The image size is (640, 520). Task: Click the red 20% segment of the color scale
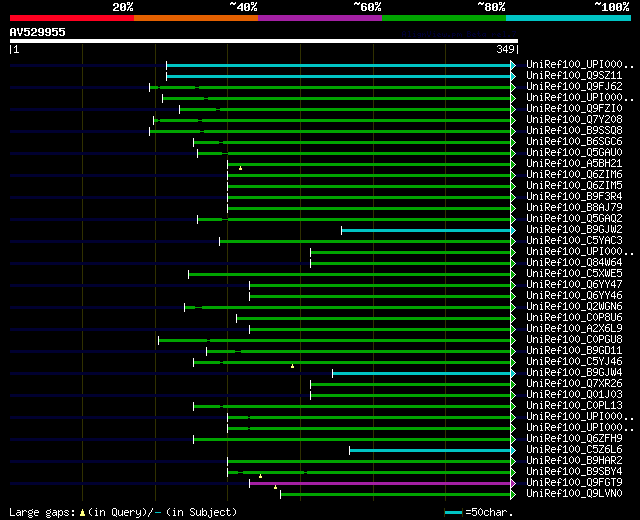pos(72,18)
